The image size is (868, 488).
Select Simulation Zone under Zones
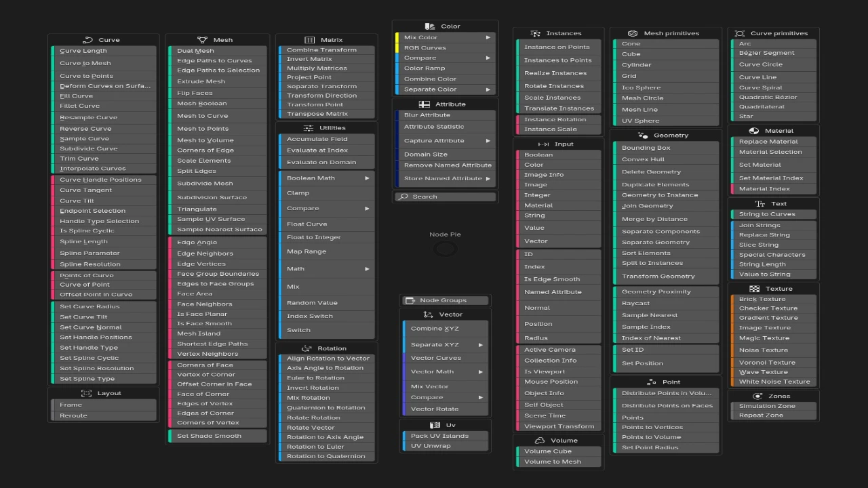click(762, 406)
